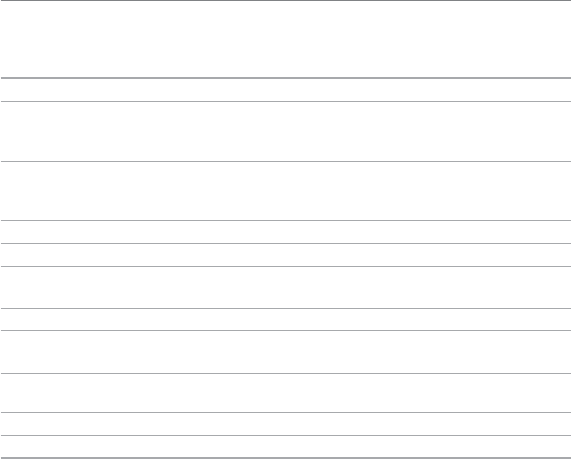Click the divider between eighth and ninth rows
This screenshot has height=459, width=571.
tap(286, 373)
